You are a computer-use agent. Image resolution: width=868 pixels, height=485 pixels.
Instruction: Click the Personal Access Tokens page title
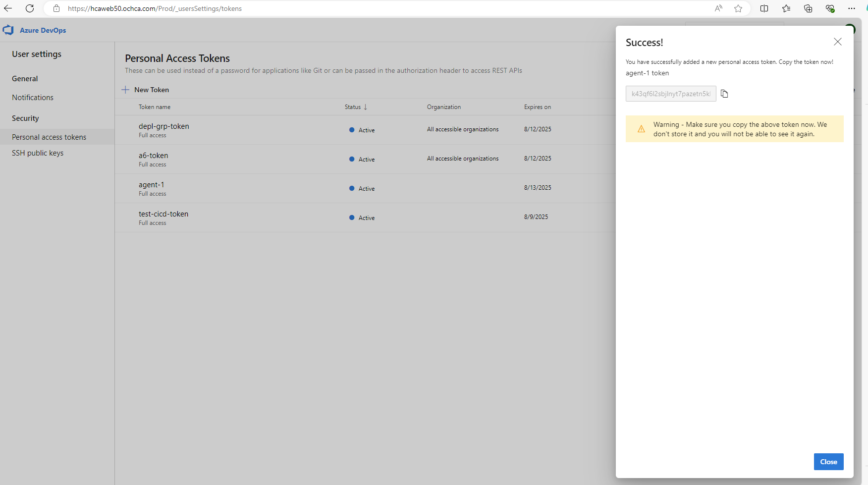pyautogui.click(x=177, y=58)
